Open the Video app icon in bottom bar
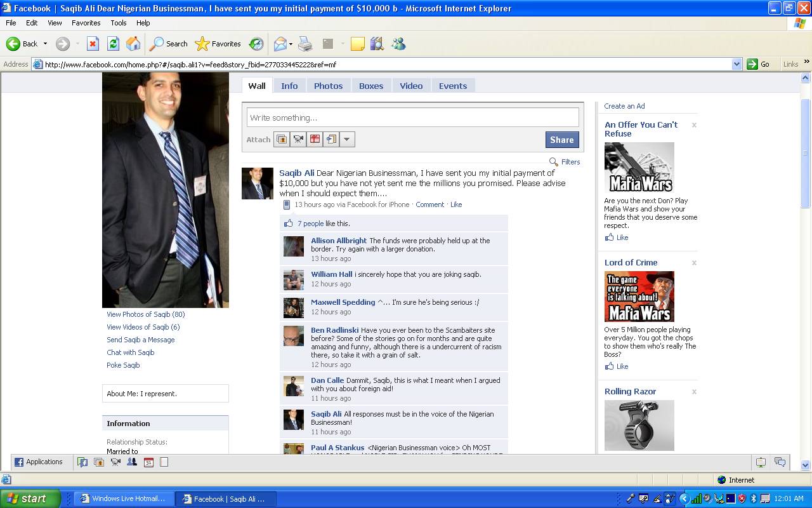Screen dimensions: 812x508 coord(115,462)
